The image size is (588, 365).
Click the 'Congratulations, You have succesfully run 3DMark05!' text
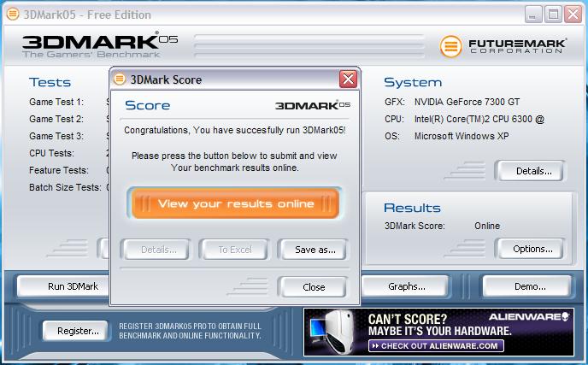235,130
